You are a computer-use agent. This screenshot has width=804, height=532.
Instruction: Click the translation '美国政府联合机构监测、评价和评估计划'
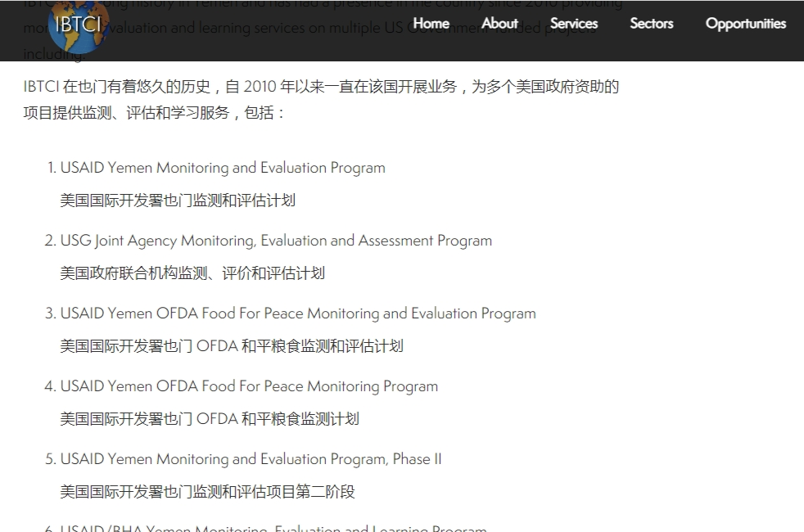(x=192, y=273)
